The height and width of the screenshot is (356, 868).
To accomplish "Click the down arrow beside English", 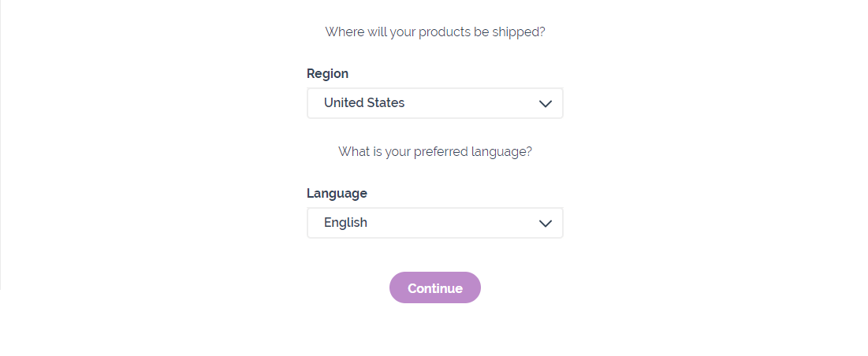I will coord(546,224).
